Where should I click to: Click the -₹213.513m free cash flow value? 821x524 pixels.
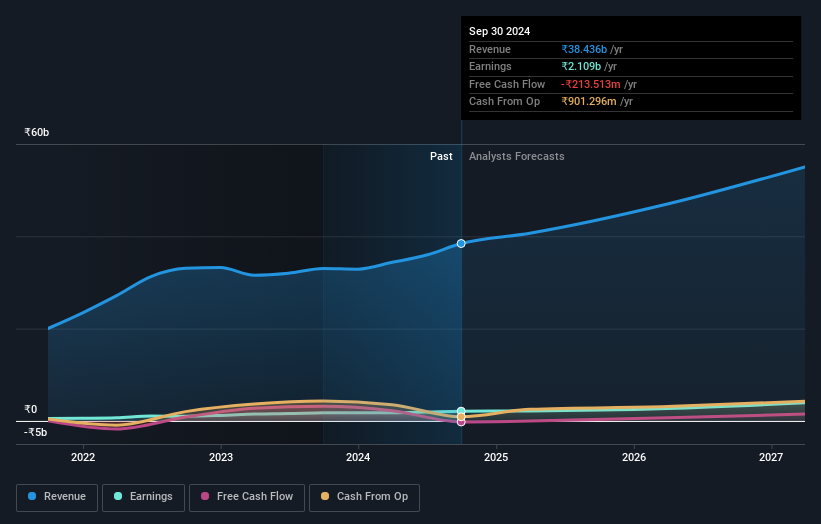[x=591, y=84]
